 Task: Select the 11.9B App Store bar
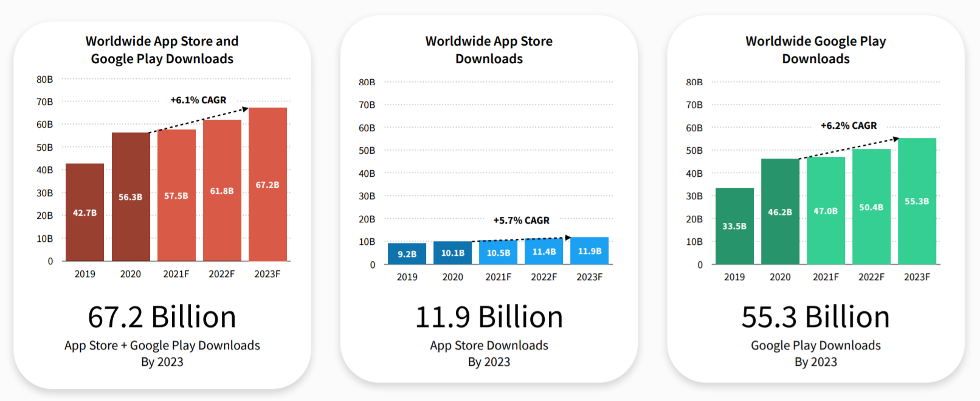click(590, 250)
